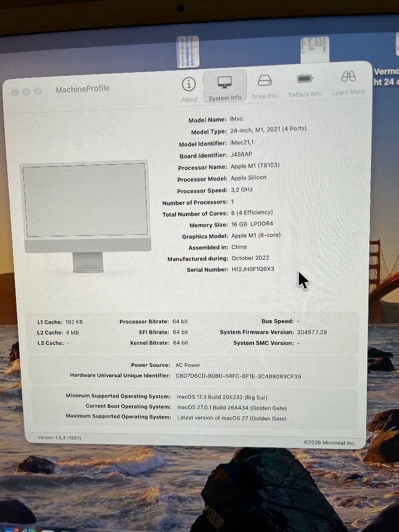Click manufactured date October 2022
This screenshot has height=532, width=399.
pyautogui.click(x=250, y=258)
